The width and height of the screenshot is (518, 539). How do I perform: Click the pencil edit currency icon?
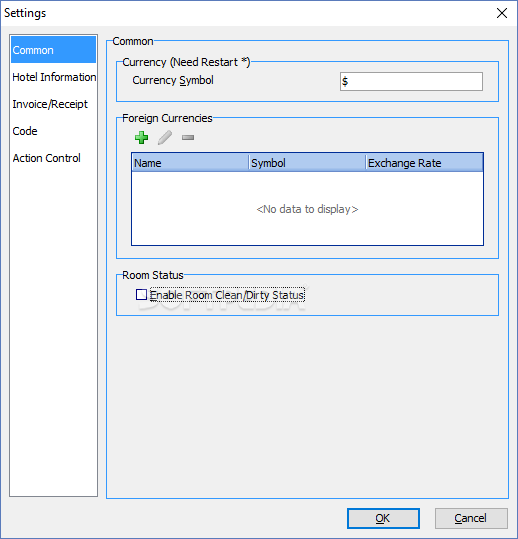coord(165,138)
